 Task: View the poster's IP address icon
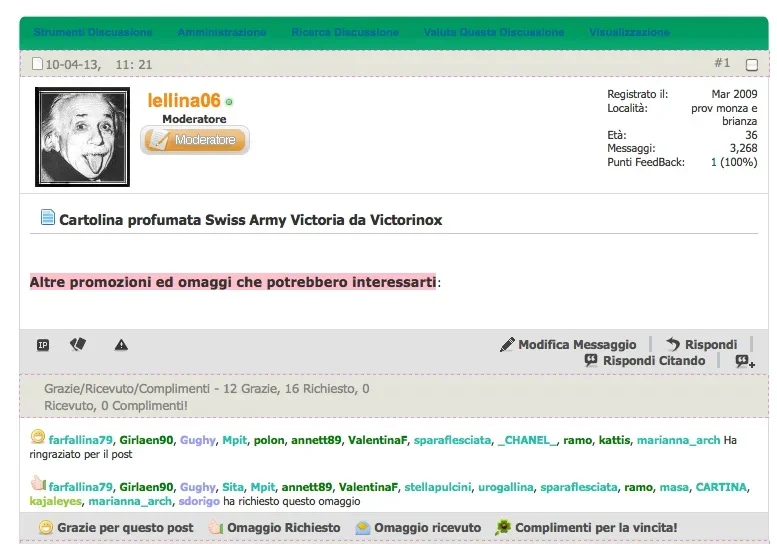43,345
